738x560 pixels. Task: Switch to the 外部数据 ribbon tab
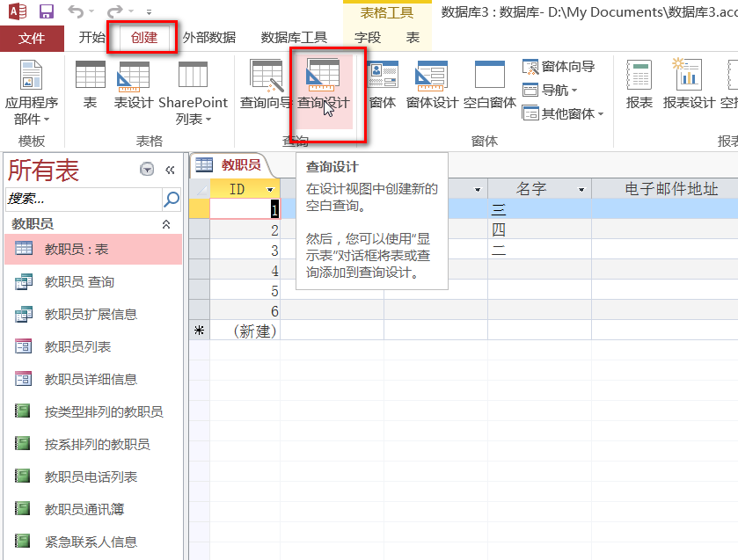209,37
